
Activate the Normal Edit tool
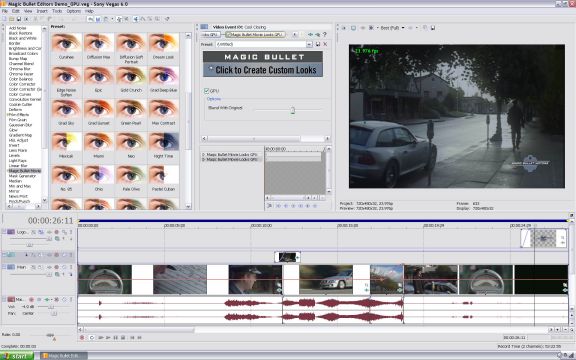coord(136,19)
